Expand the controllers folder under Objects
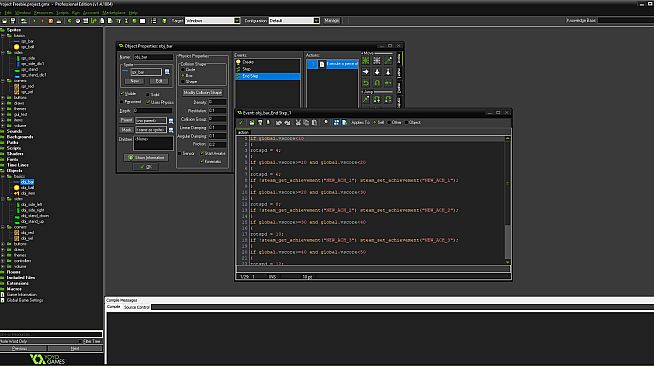The width and height of the screenshot is (654, 366). coord(3,261)
